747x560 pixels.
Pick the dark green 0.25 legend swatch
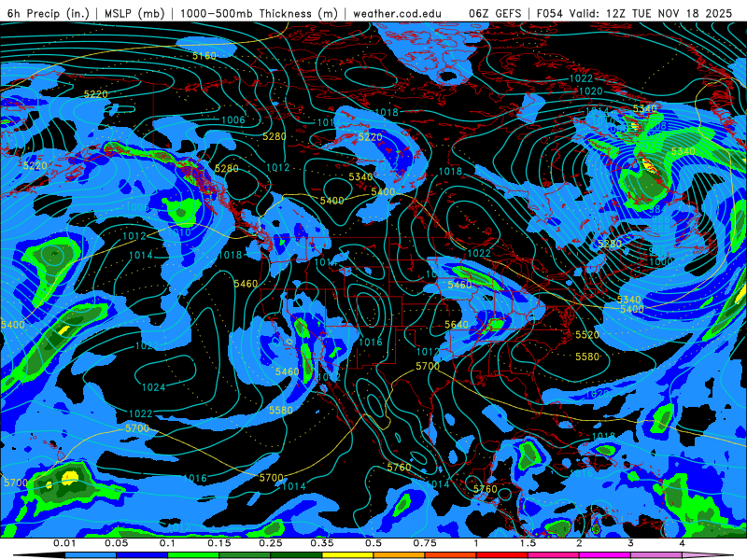coord(296,555)
